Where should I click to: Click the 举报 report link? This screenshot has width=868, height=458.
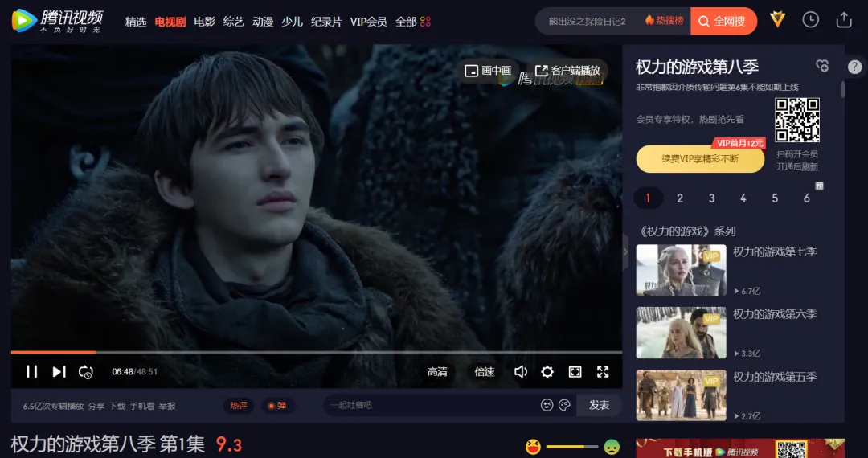(x=167, y=406)
